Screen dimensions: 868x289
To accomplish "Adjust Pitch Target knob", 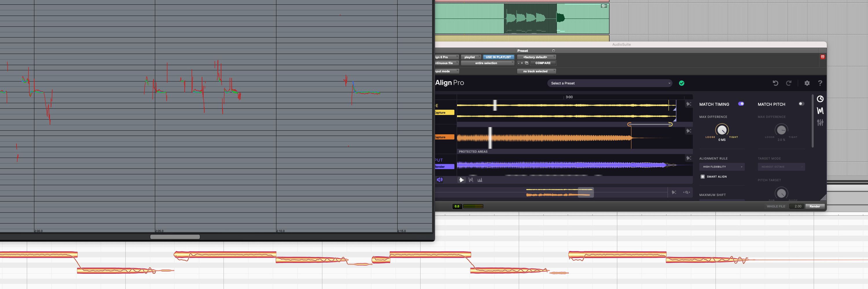I will 781,193.
